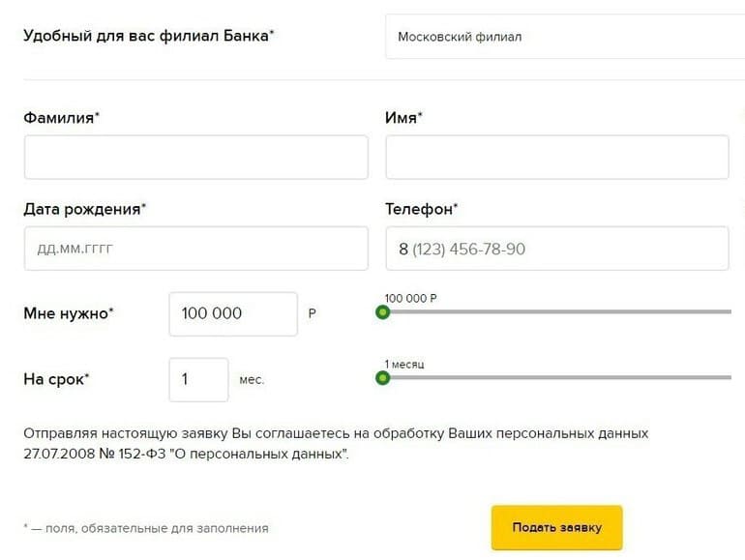The height and width of the screenshot is (560, 745).
Task: Click the green loan amount slider handle
Action: point(382,312)
